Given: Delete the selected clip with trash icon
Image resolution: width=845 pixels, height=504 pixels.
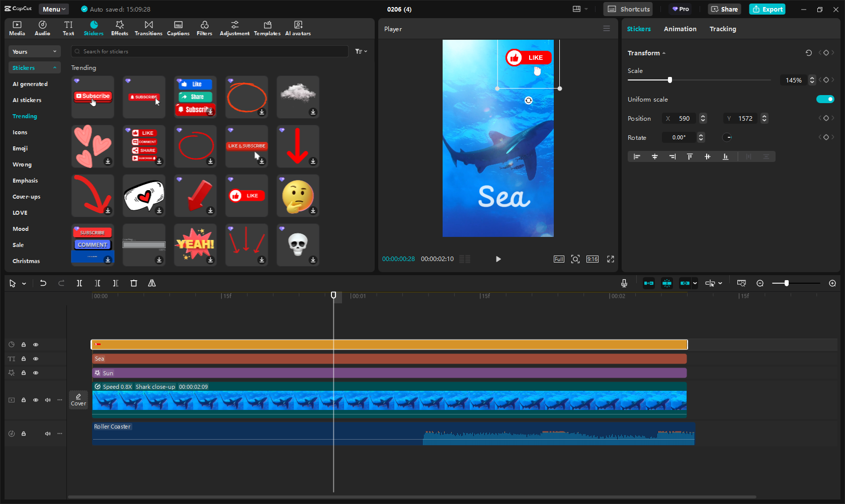Looking at the screenshot, I should [134, 283].
